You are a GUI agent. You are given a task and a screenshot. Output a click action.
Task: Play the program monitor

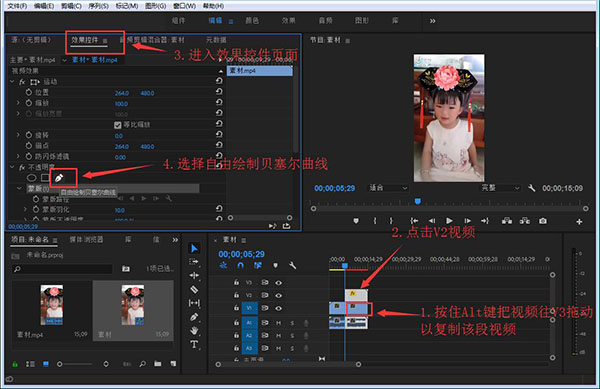(449, 221)
